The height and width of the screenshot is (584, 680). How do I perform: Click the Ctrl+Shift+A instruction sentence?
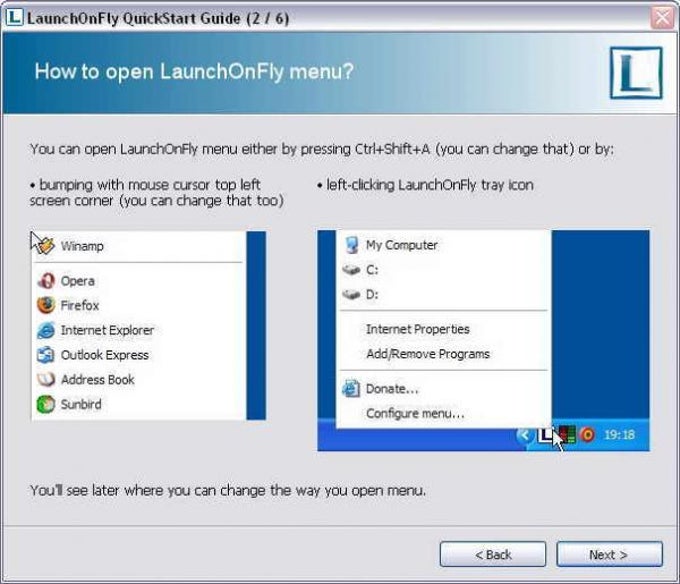[322, 149]
